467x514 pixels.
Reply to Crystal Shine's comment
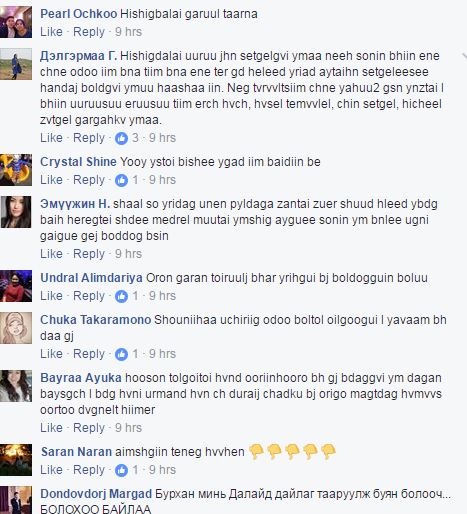tap(89, 180)
